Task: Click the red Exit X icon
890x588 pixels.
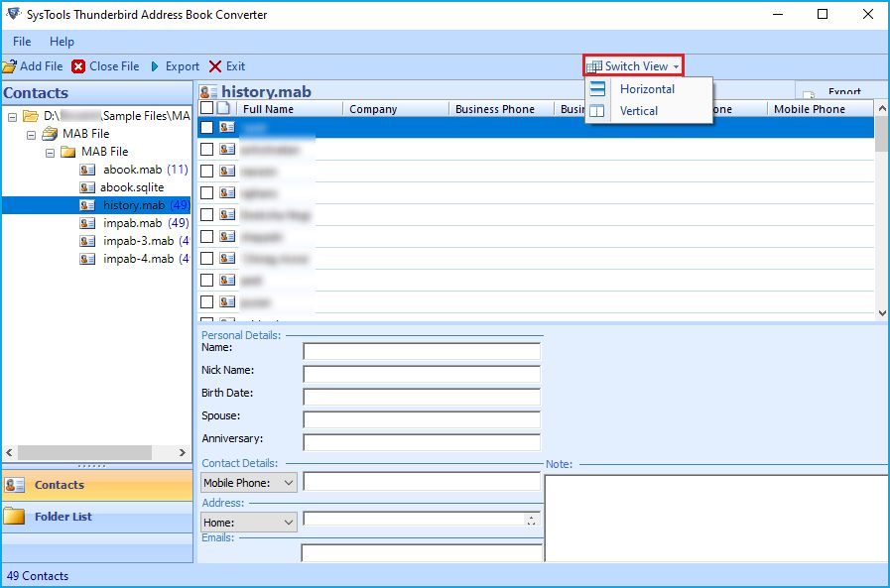Action: pos(215,66)
